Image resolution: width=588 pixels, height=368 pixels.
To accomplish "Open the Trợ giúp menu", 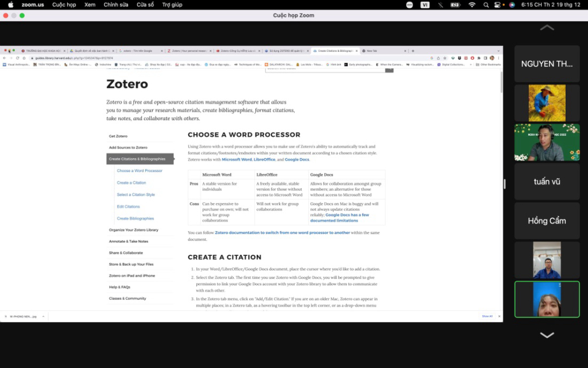I will click(x=172, y=5).
